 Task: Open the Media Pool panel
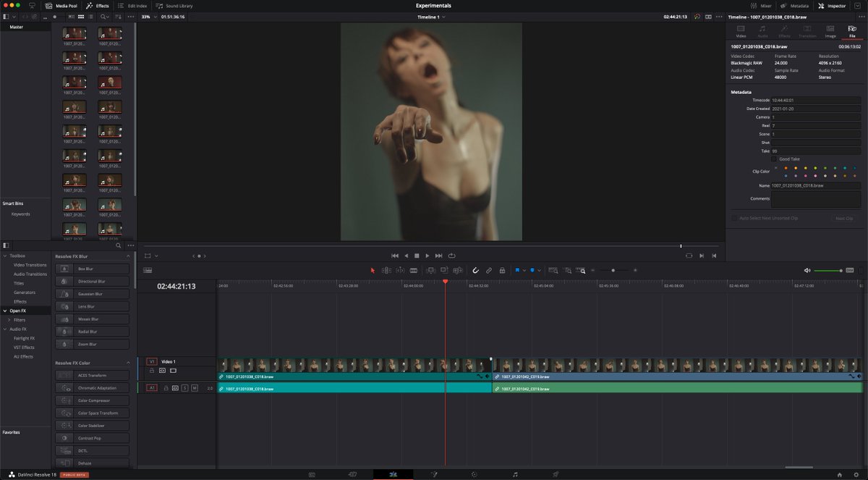pyautogui.click(x=61, y=5)
